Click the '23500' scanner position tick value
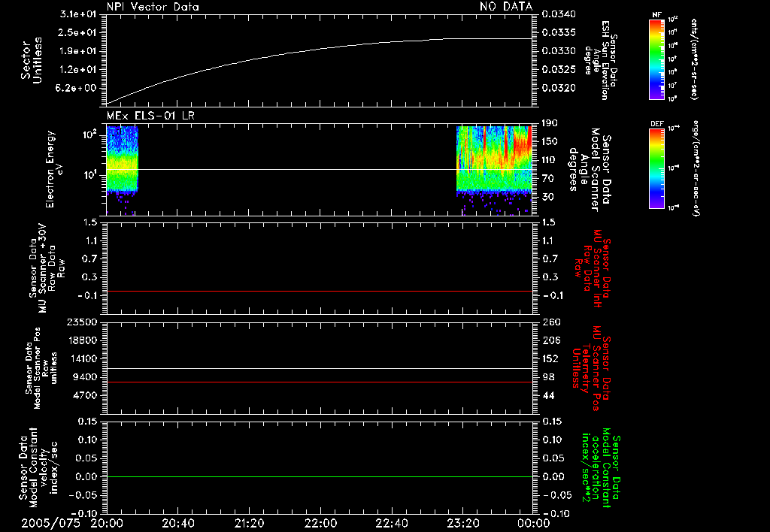 coord(81,322)
